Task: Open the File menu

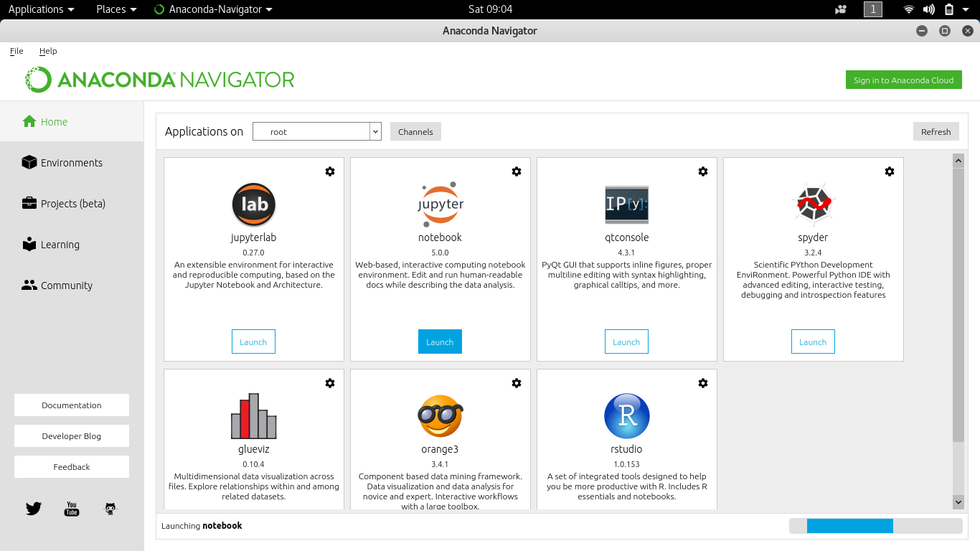Action: tap(16, 51)
